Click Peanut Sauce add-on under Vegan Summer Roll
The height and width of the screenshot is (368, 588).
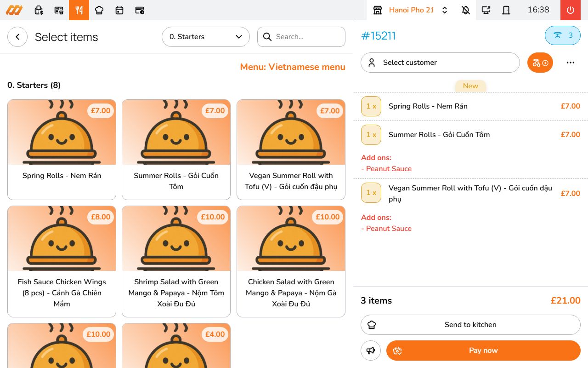386,229
